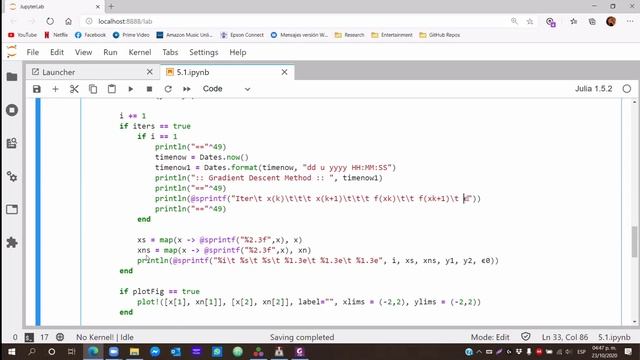Viewport: 640px width, 360px height.
Task: Open browser Collections icon
Action: 592,21
